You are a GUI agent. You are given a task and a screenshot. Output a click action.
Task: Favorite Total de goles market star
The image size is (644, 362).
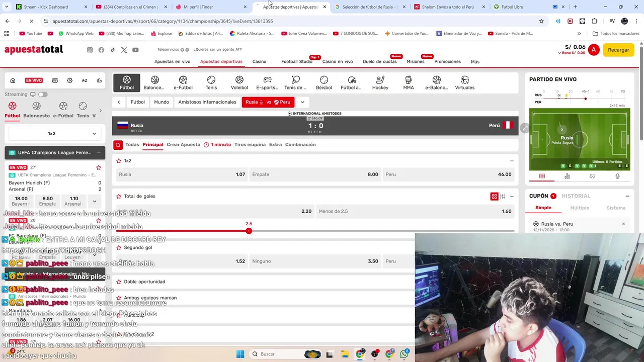point(119,197)
